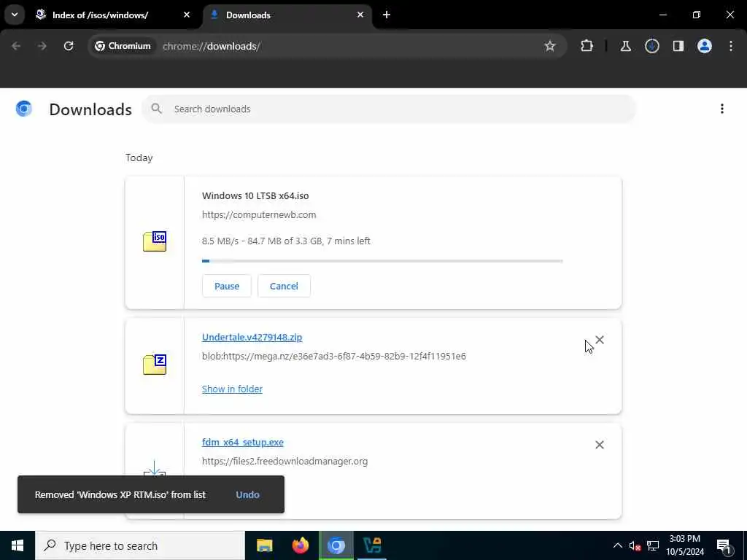Show hidden system tray icons
This screenshot has width=747, height=560.
tap(617, 545)
